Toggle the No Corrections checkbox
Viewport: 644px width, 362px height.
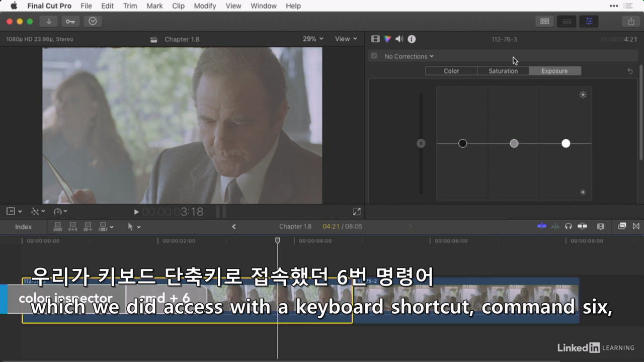click(x=374, y=56)
